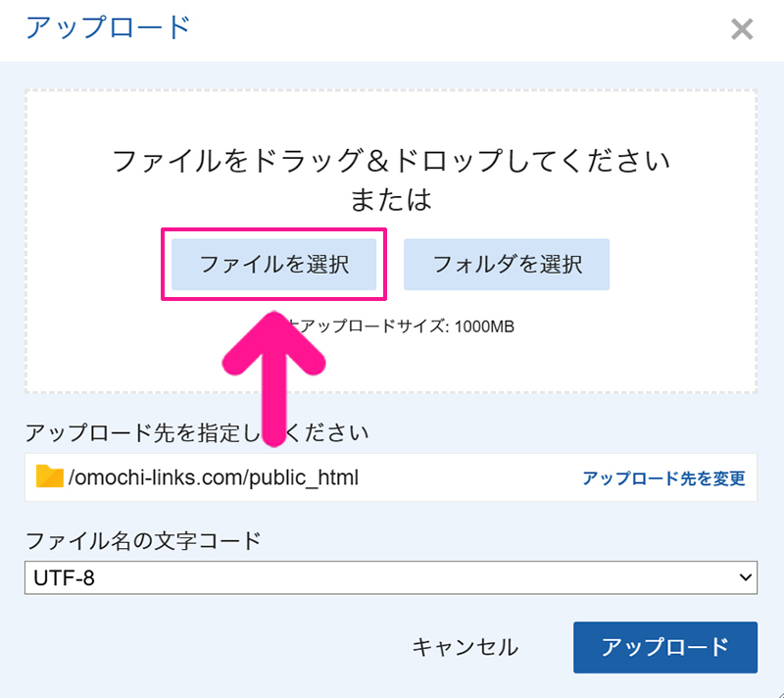Screen dimensions: 784x698
Task: Click empty area of the dialog header
Action: (x=441, y=29)
